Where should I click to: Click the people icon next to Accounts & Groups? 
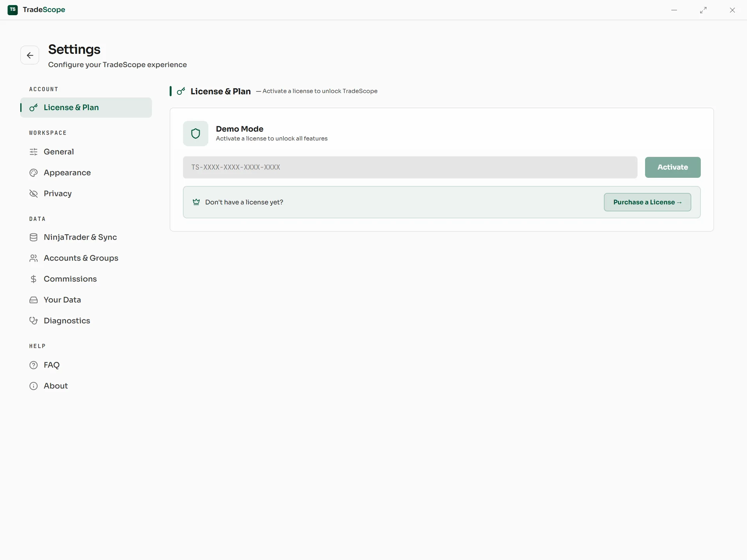tap(33, 258)
